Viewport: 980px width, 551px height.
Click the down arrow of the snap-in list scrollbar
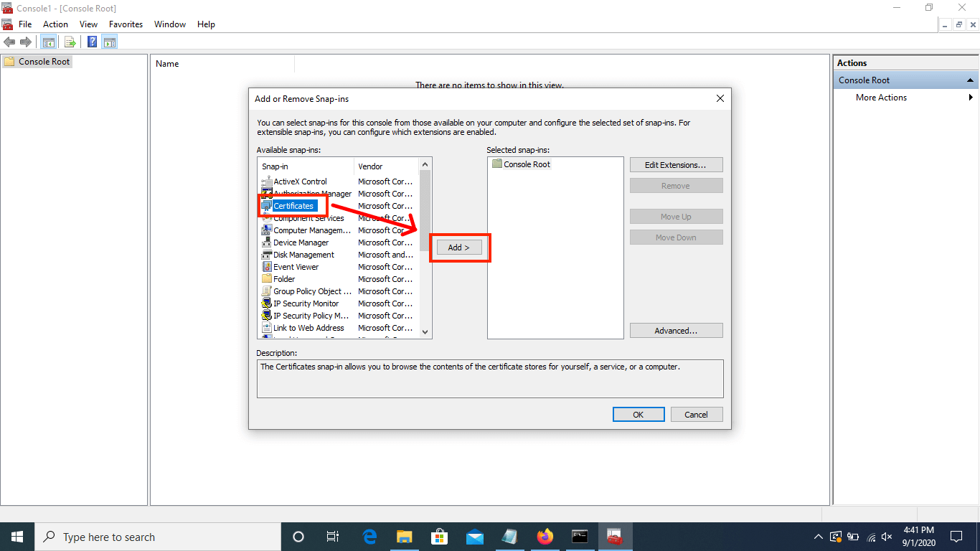[425, 331]
